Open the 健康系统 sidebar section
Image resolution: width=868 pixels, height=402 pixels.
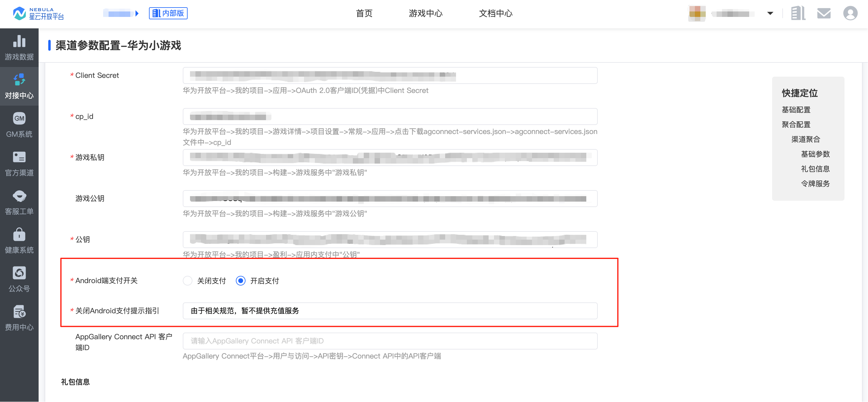(19, 241)
